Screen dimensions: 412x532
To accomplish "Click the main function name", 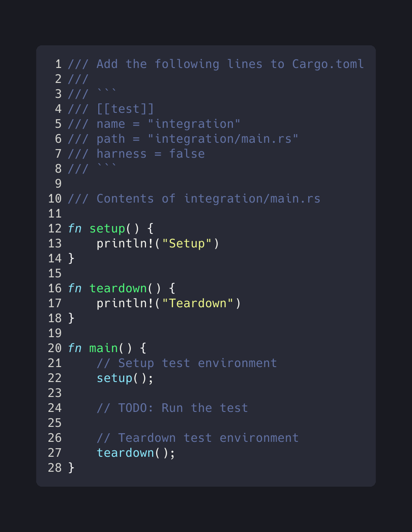I will (x=103, y=348).
